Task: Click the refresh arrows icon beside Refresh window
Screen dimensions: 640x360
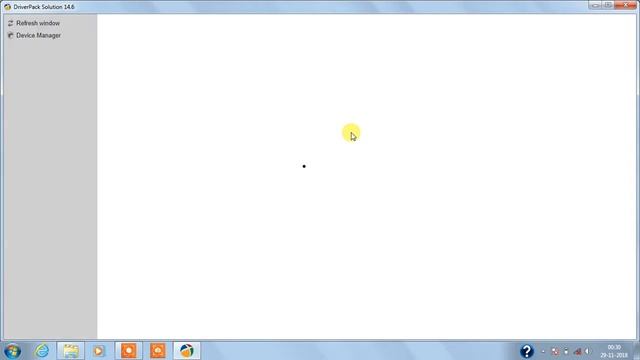Action: click(11, 23)
